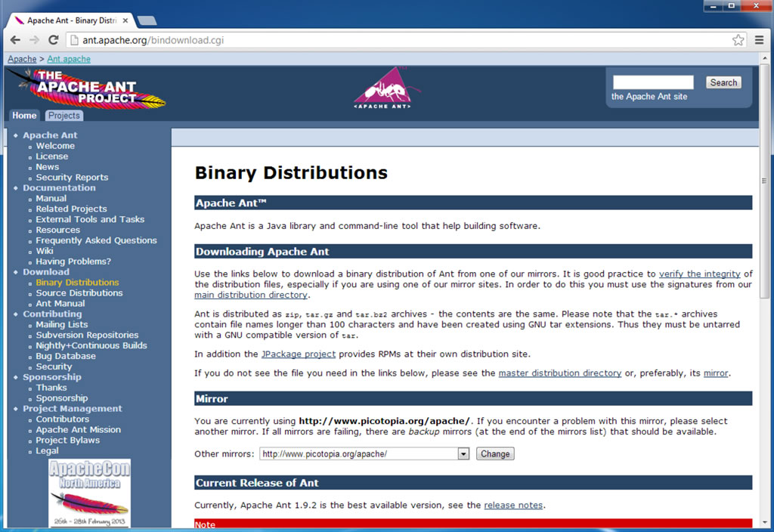Click the Documentation section heading
The height and width of the screenshot is (532, 774).
[x=59, y=187]
